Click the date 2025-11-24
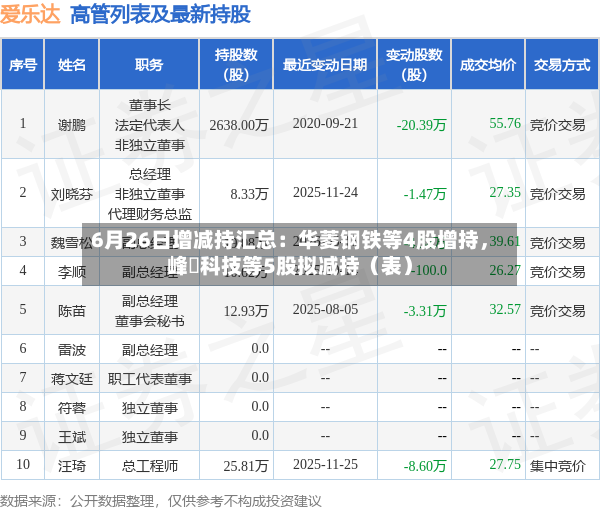 [325, 192]
